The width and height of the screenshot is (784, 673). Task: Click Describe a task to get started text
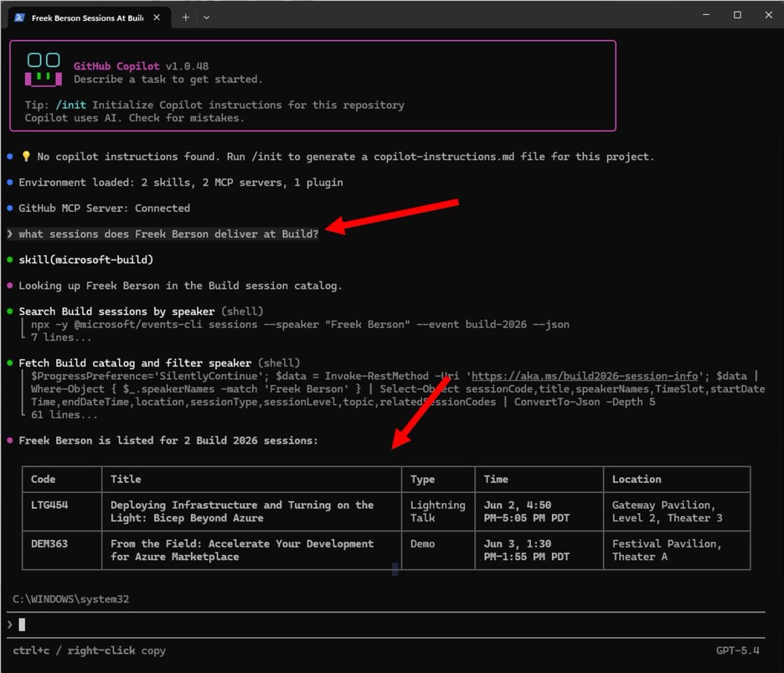click(168, 79)
